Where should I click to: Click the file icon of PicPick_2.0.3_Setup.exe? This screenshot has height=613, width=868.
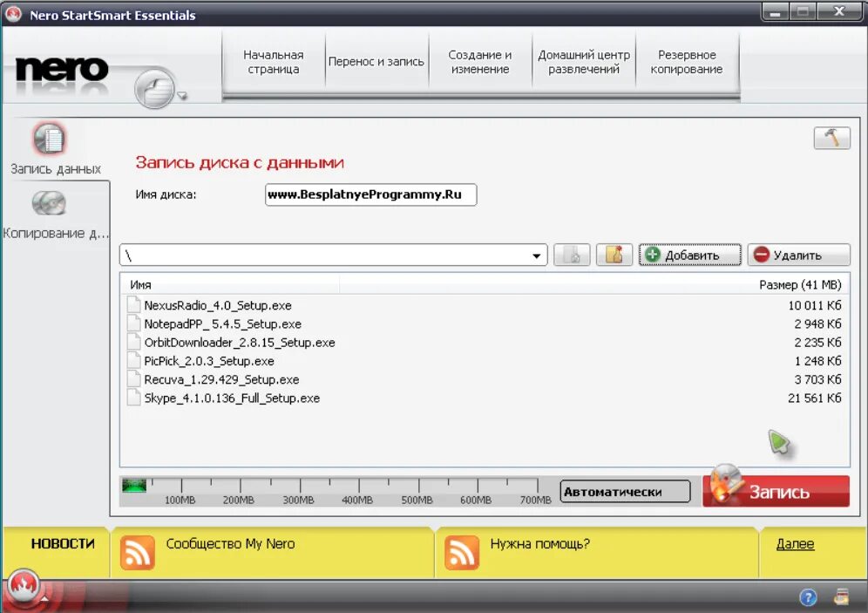(133, 360)
